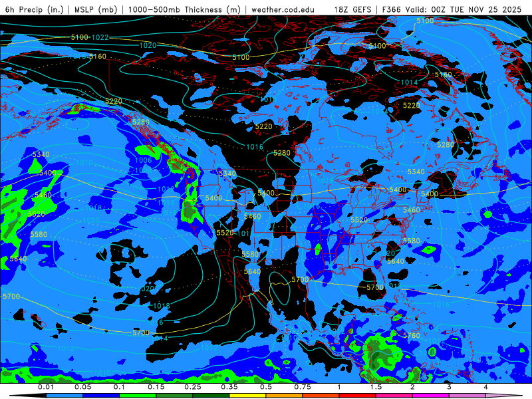Image resolution: width=532 pixels, height=399 pixels.
Task: Click the '5760' thickness contour label
Action: tap(412, 335)
